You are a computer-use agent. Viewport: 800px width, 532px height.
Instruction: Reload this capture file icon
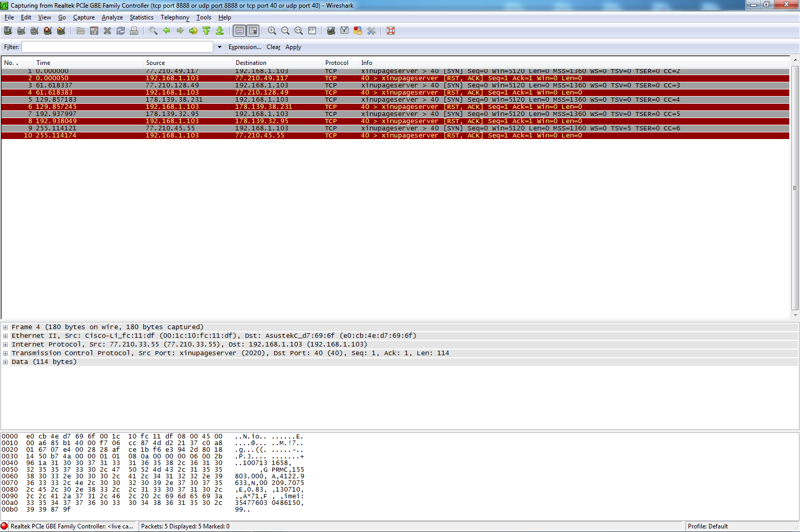point(121,31)
